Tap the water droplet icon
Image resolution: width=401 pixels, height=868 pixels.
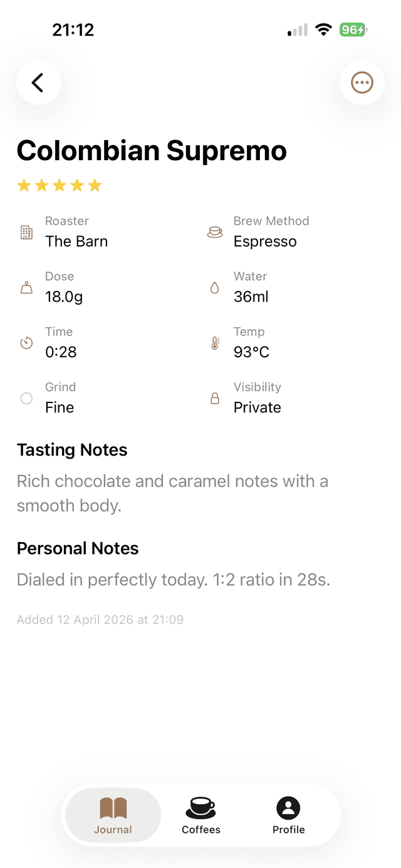pos(214,287)
